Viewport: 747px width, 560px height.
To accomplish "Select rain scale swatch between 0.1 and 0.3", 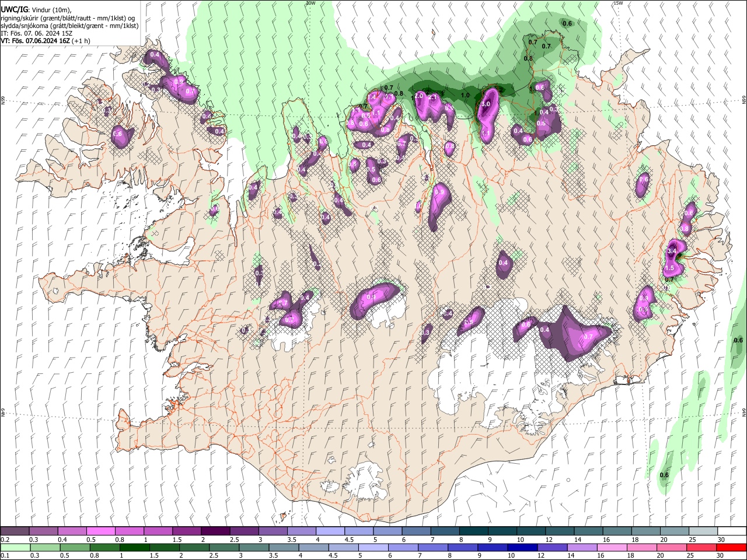I will 15,547.
